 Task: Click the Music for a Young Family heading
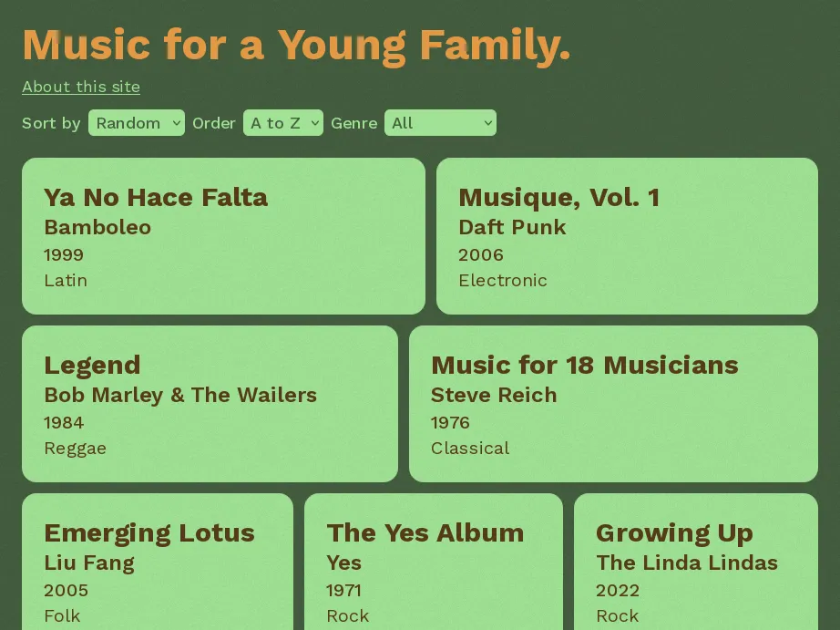point(296,46)
